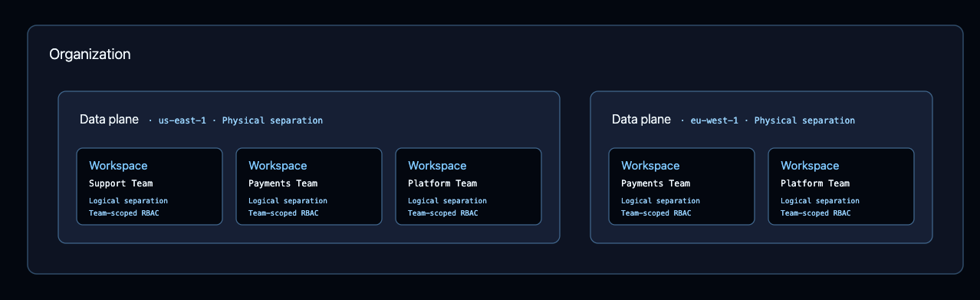Click Logical separation in eu-west-1 Payments card
980x300 pixels.
coord(660,201)
